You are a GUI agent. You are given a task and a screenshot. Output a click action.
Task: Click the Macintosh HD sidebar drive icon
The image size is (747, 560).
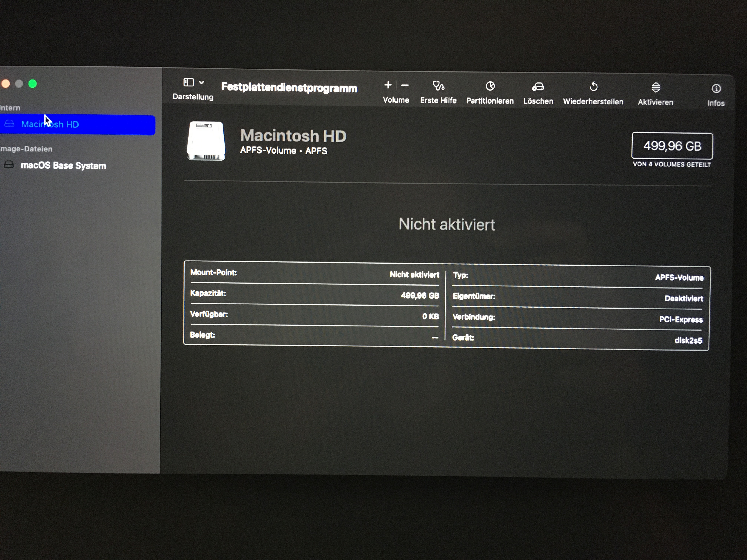(x=9, y=124)
